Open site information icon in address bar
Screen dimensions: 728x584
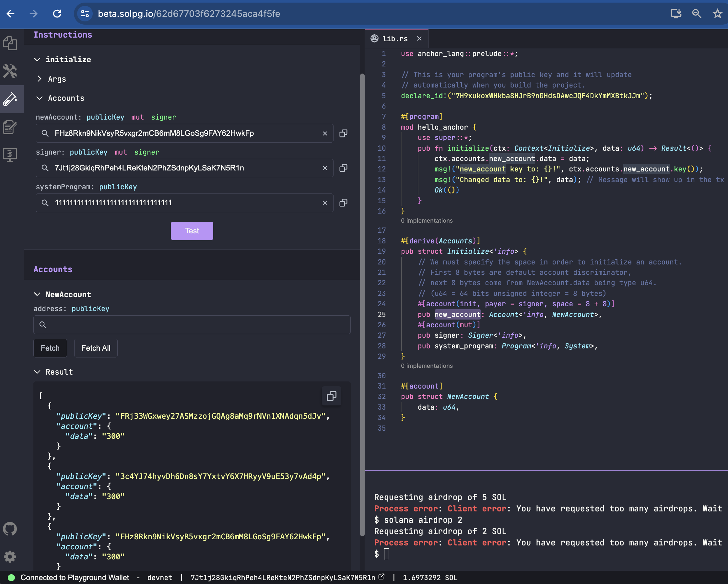[x=85, y=14]
